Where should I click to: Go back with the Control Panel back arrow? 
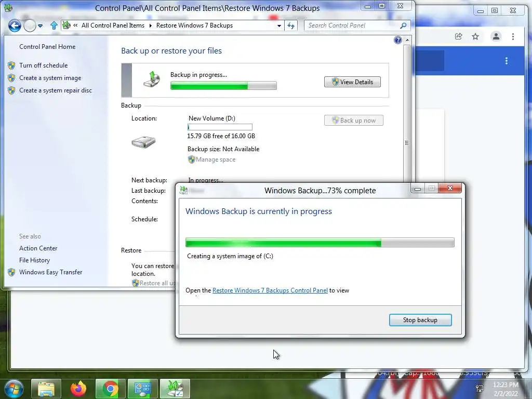pos(15,25)
